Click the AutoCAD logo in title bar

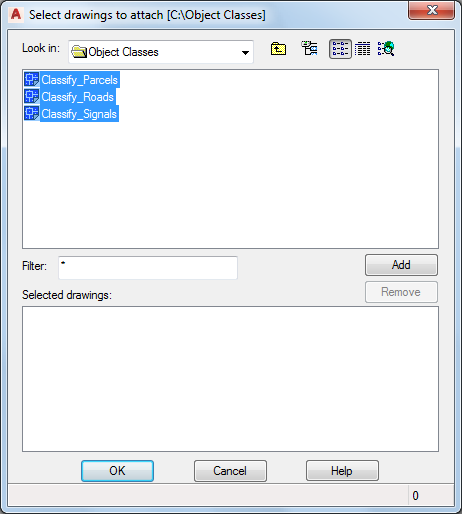(x=16, y=14)
